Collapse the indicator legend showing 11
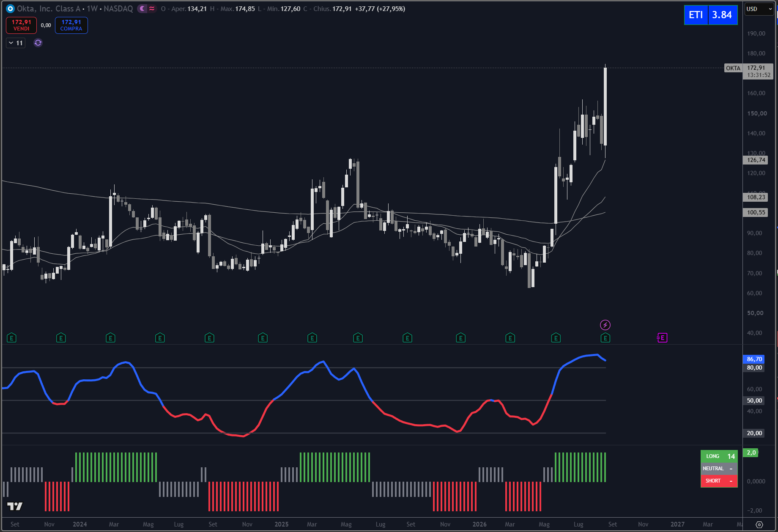 pyautogui.click(x=16, y=43)
